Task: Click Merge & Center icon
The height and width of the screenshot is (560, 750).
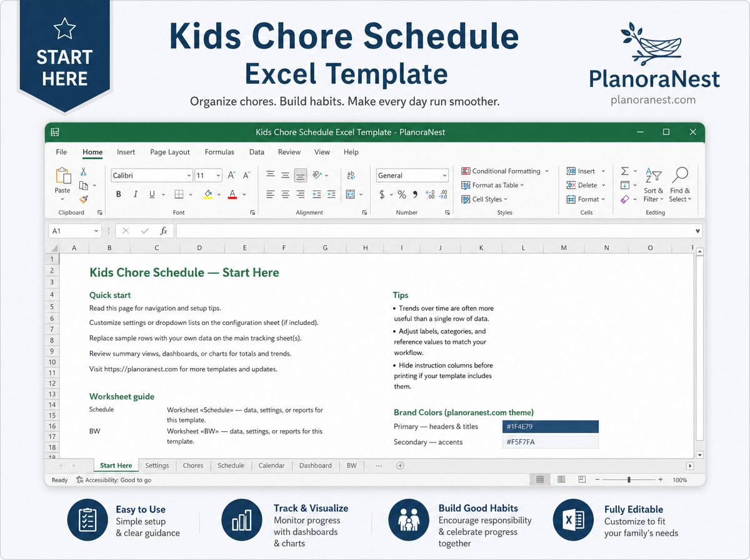Action: pyautogui.click(x=351, y=194)
